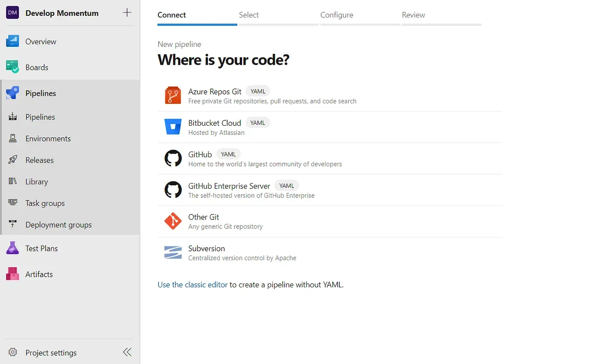Click the Use the classic editor link
This screenshot has width=614, height=364.
(193, 284)
